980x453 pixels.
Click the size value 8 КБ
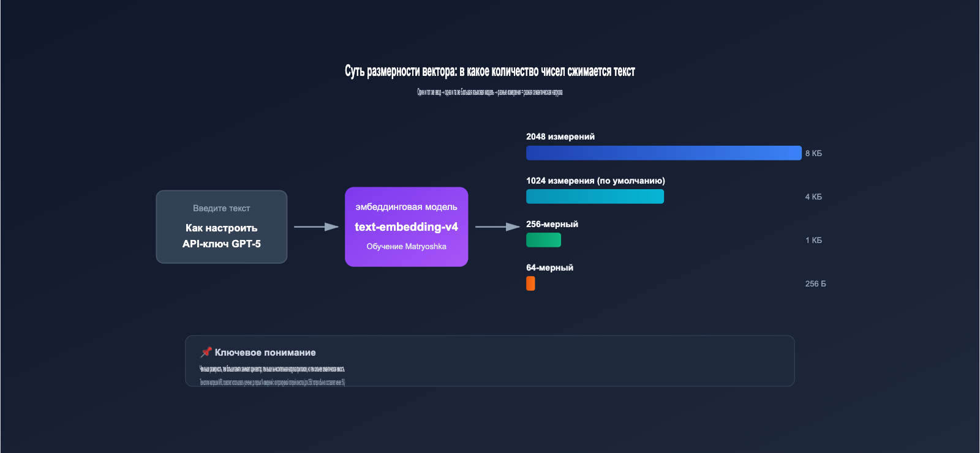[x=813, y=153]
